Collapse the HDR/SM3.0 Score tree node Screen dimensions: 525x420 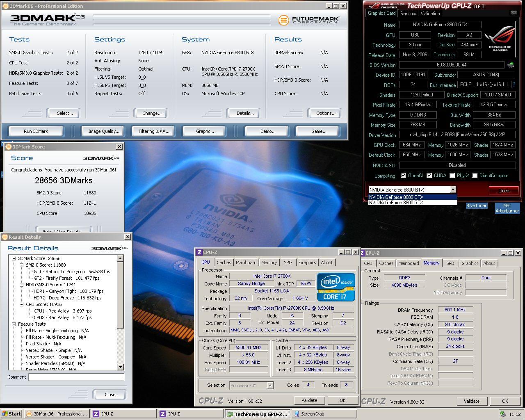22,285
